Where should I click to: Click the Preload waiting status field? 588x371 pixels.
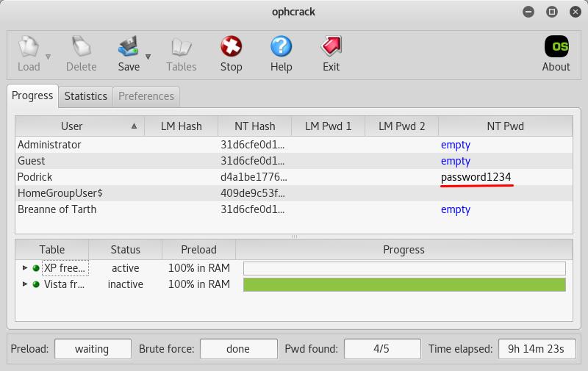93,349
